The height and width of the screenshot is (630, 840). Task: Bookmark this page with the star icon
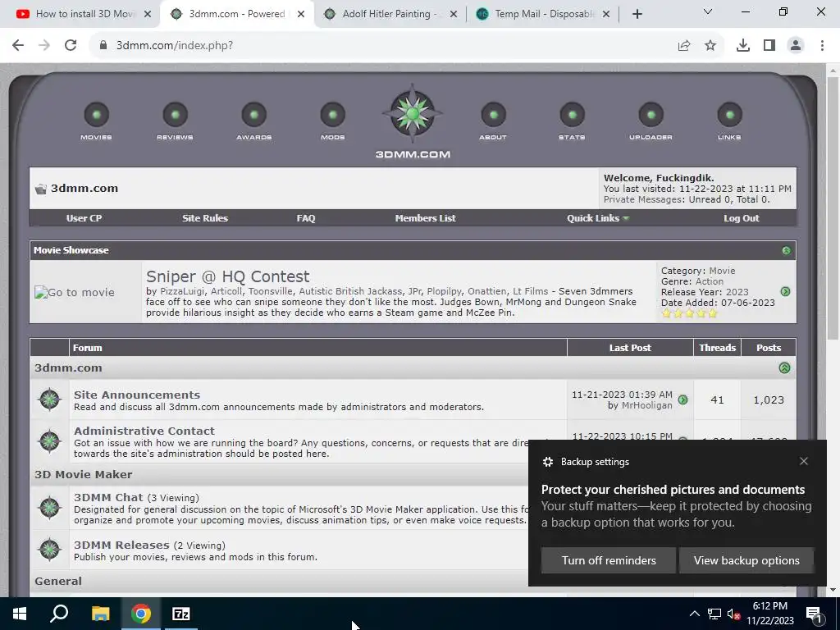click(710, 46)
